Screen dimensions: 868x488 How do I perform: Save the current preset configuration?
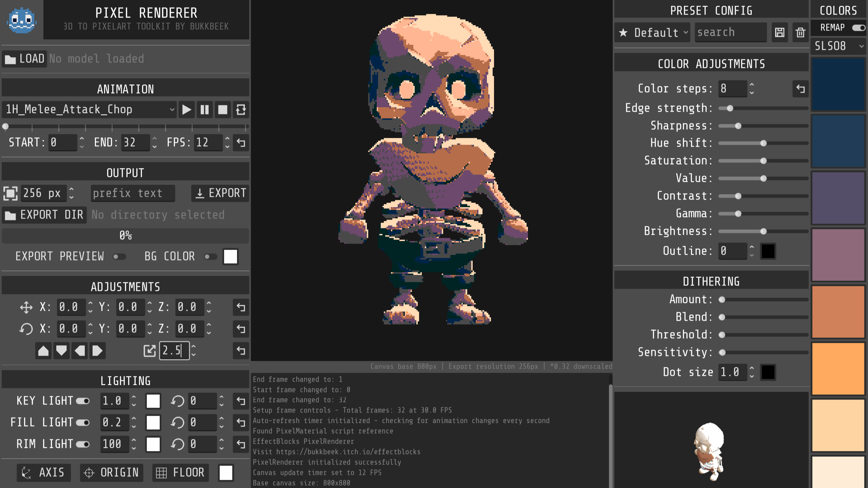[x=780, y=33]
